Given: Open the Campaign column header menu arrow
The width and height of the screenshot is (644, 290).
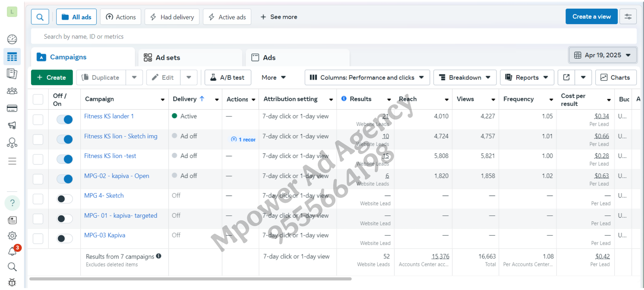Looking at the screenshot, I should coord(163,100).
